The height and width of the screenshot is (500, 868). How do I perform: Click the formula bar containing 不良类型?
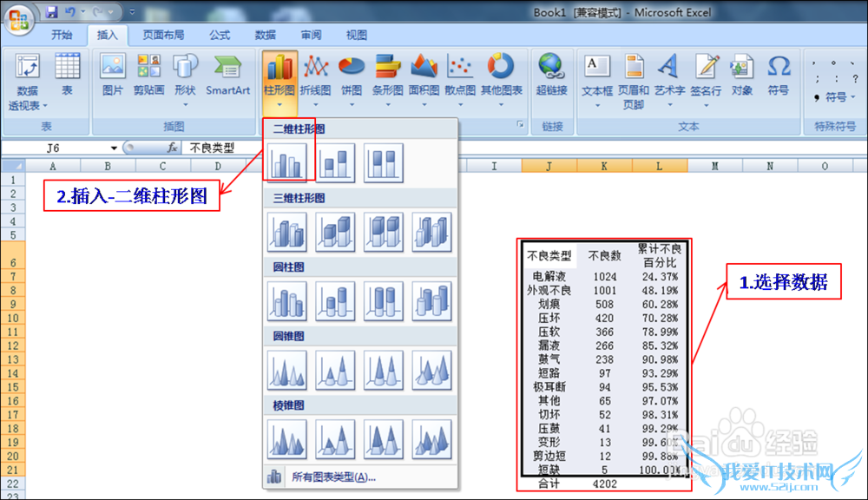click(526, 148)
